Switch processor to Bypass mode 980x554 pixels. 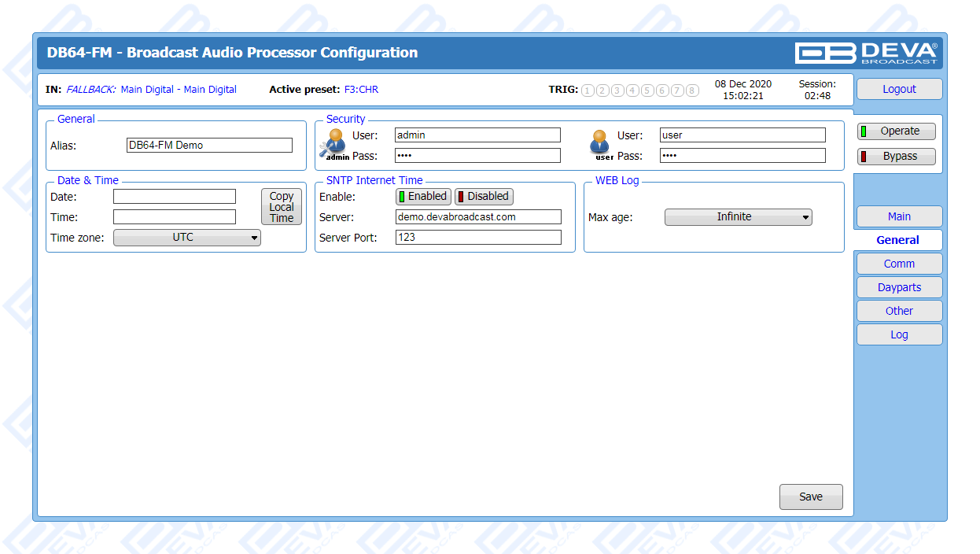897,157
